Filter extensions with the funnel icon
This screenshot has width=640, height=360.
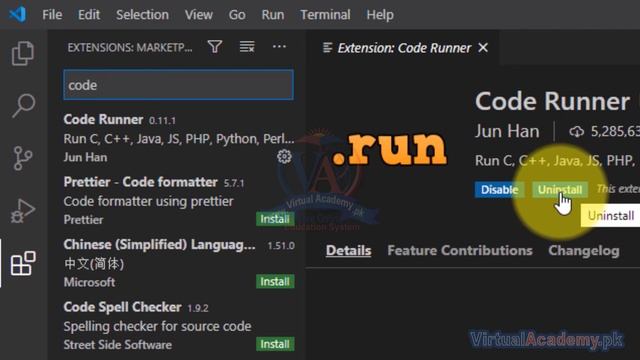point(215,47)
